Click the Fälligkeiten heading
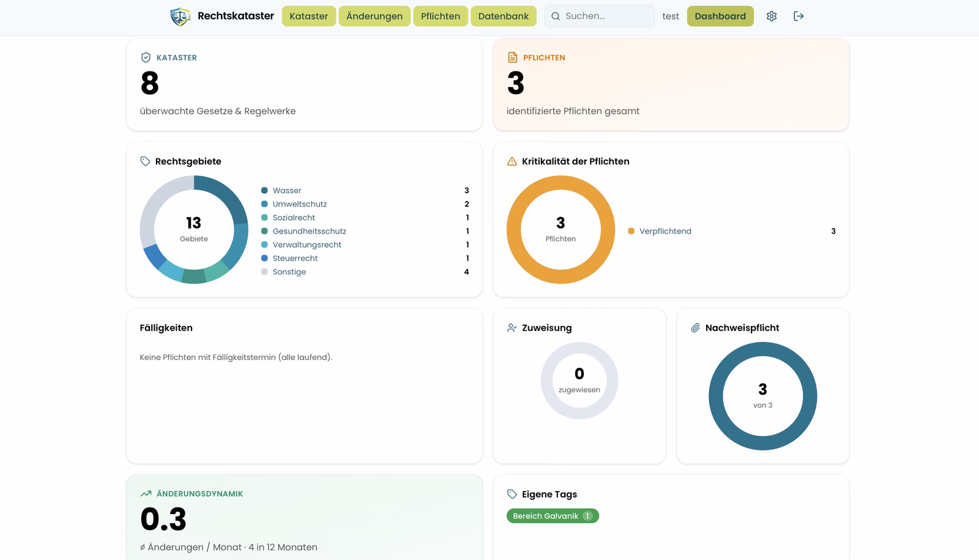The width and height of the screenshot is (979, 560). pos(166,328)
